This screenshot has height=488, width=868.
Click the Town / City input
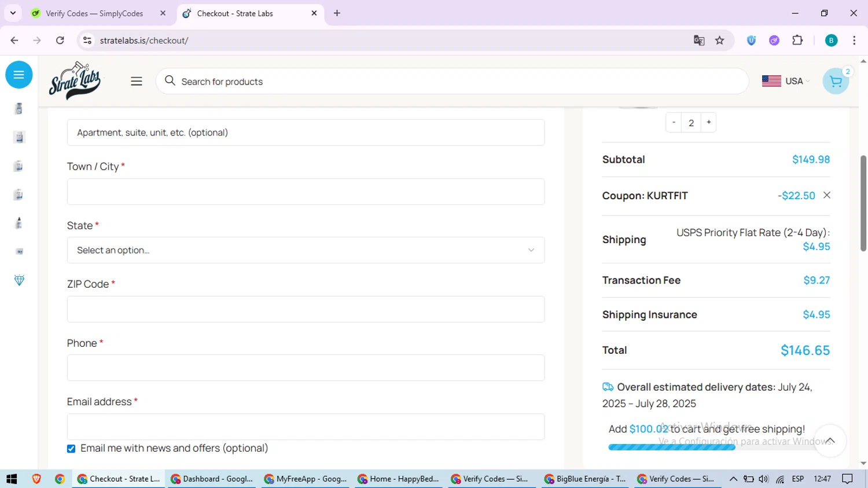coord(306,192)
